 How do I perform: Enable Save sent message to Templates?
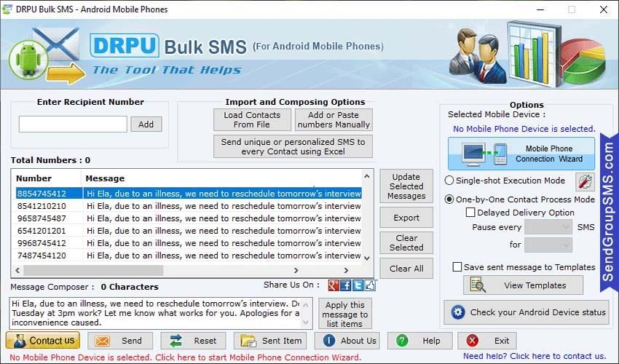point(457,267)
